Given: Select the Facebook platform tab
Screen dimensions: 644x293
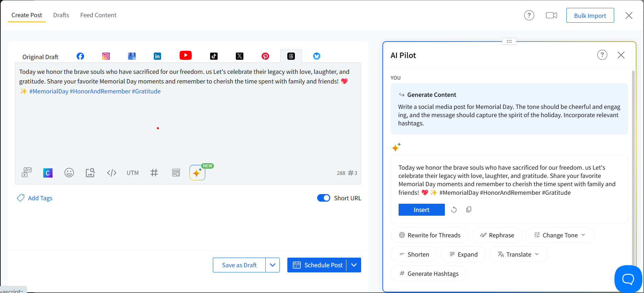Looking at the screenshot, I should (80, 56).
